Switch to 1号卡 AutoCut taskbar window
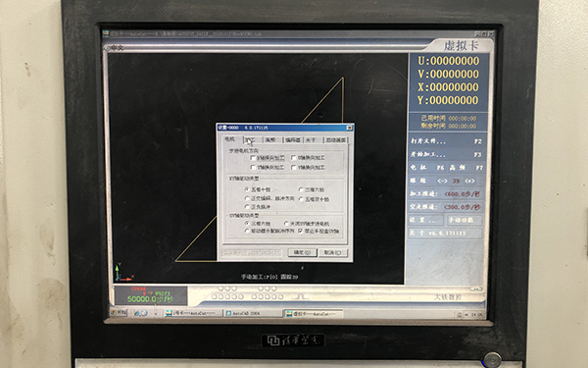 [193, 313]
